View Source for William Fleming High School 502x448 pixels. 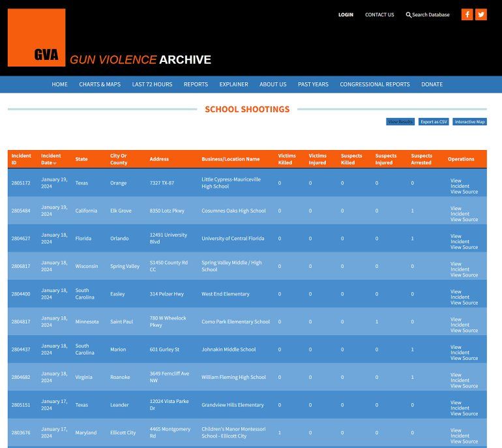(464, 386)
